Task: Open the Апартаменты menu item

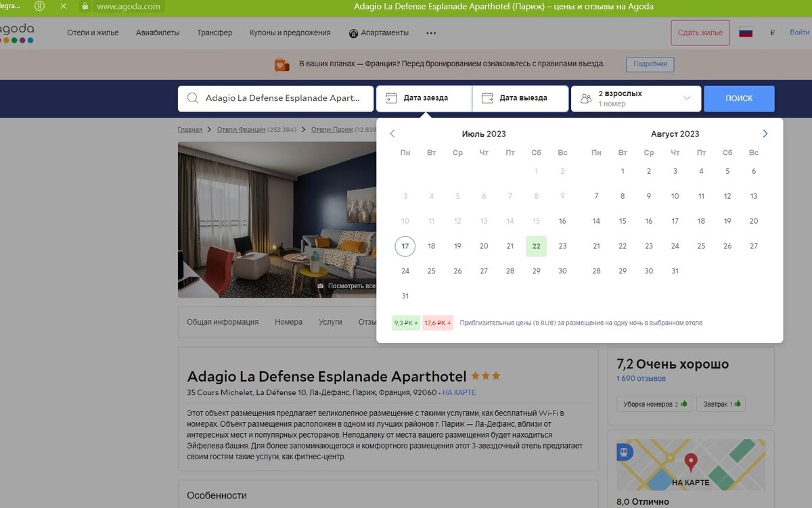Action: point(379,32)
